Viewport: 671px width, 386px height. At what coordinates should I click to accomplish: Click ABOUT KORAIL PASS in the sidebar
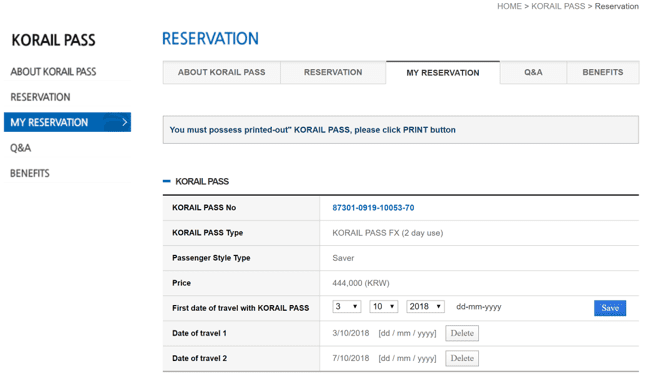[x=53, y=71]
